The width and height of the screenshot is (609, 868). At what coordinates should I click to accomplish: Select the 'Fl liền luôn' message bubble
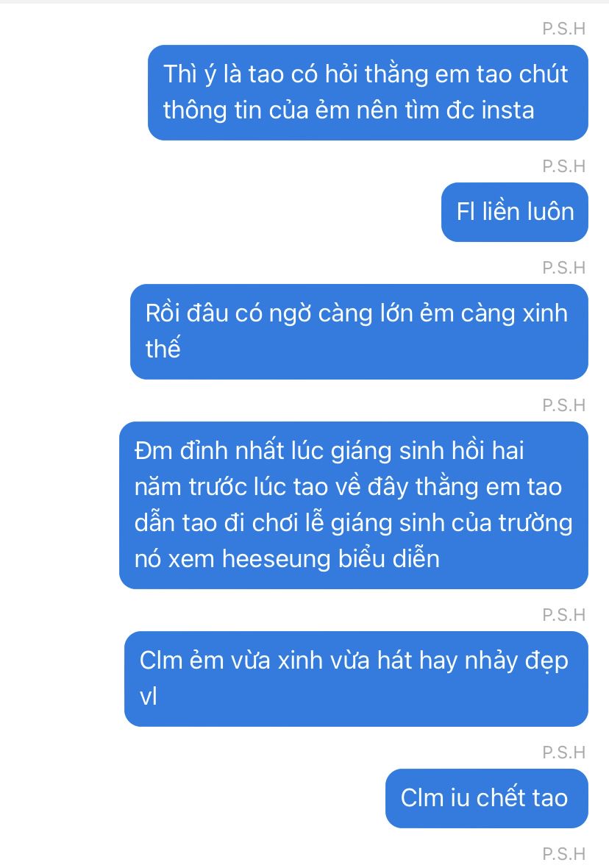[x=514, y=212]
